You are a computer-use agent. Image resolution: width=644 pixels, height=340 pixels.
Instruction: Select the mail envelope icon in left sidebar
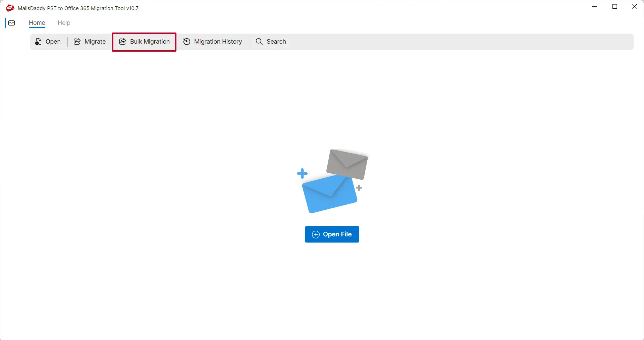click(x=12, y=23)
